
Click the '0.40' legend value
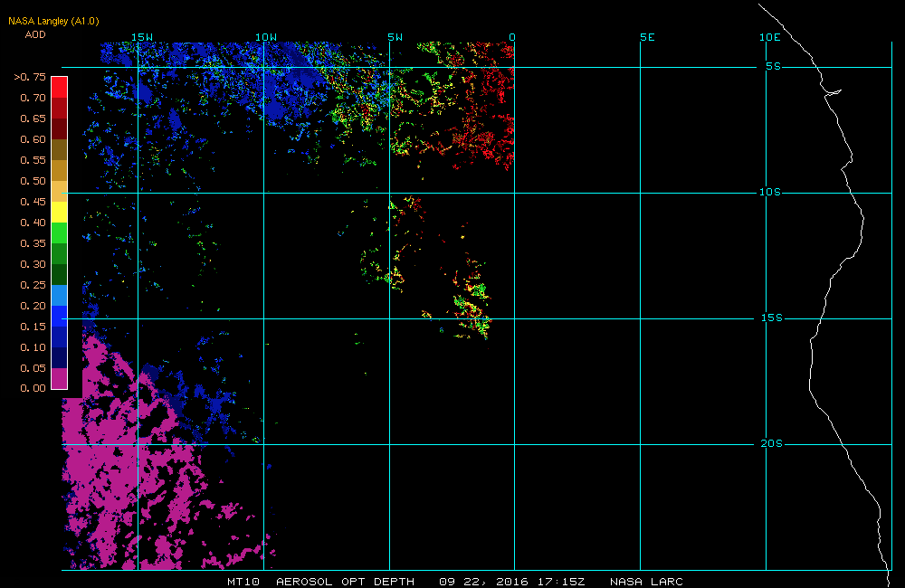[33, 223]
